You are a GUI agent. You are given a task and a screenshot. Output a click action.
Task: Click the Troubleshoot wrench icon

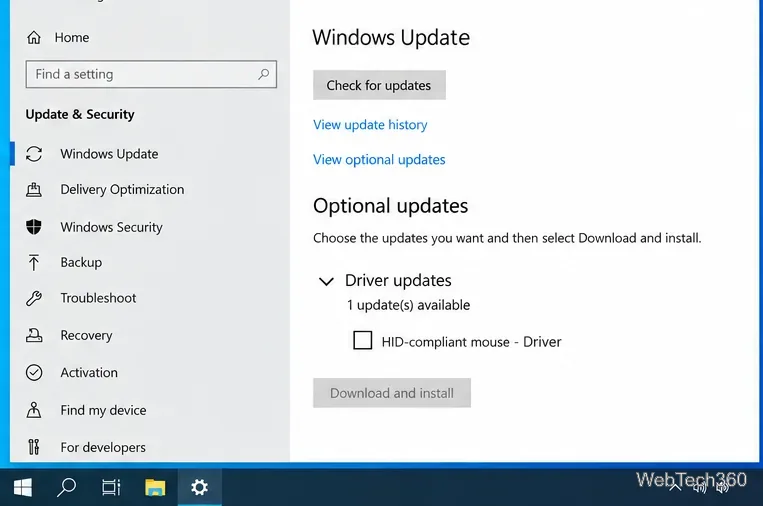[34, 298]
